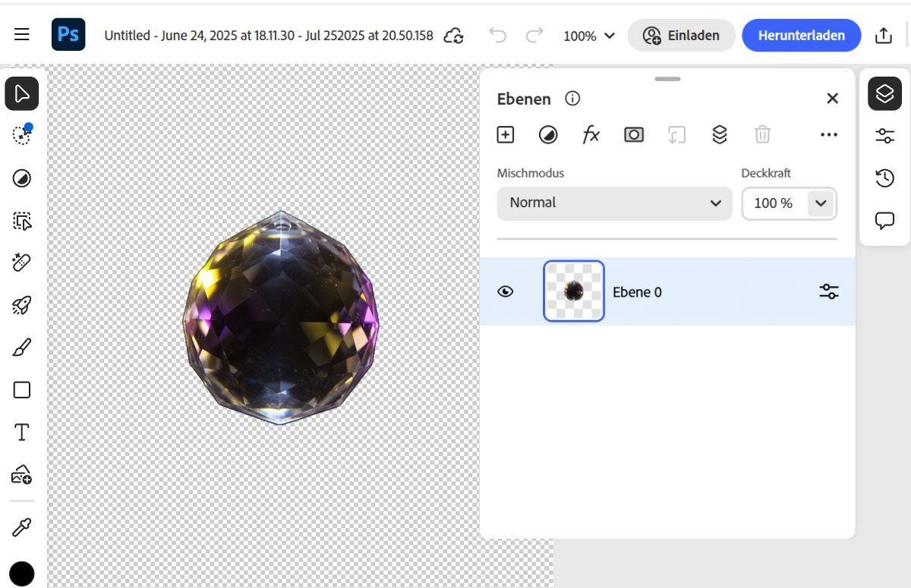The height and width of the screenshot is (588, 911).
Task: Show info about Ebenen panel
Action: (x=573, y=99)
